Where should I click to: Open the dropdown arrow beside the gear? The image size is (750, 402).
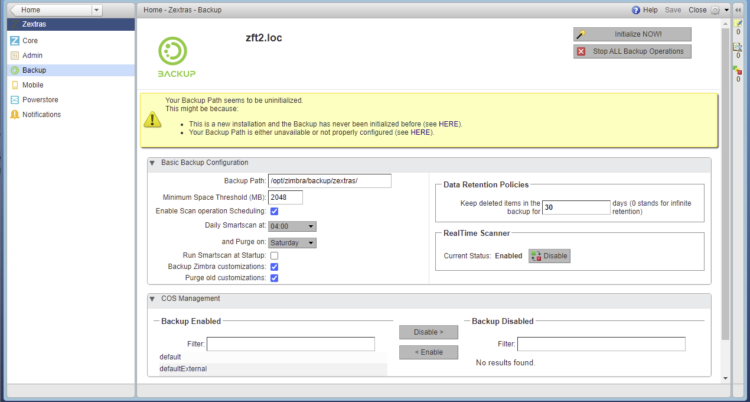(727, 10)
